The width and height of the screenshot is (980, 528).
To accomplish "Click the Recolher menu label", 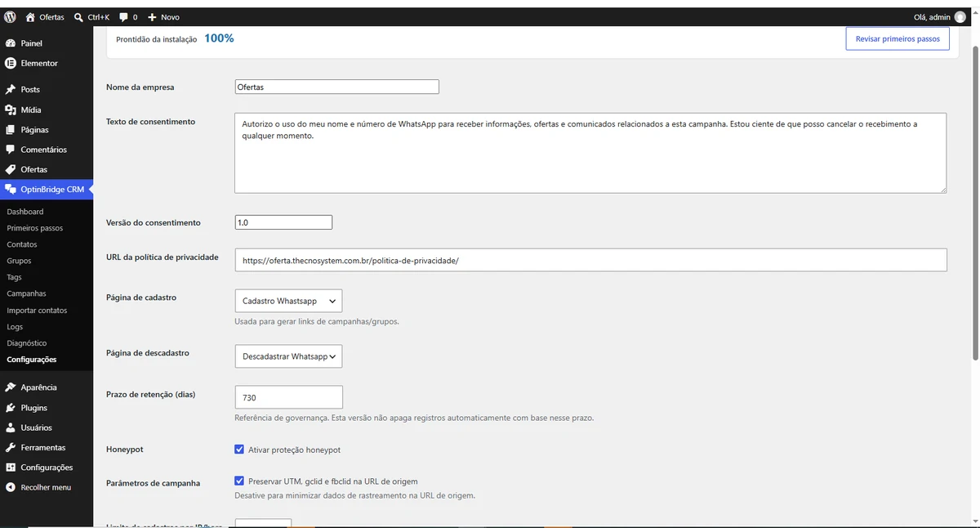I will [x=46, y=487].
